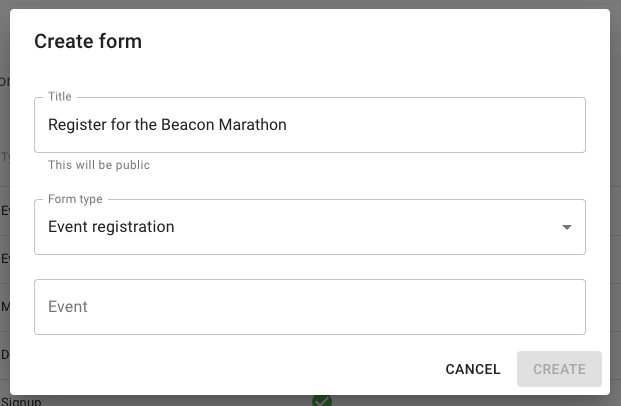Viewport: 621px width, 406px height.
Task: Select the 'Form type' field label
Action: (x=75, y=199)
